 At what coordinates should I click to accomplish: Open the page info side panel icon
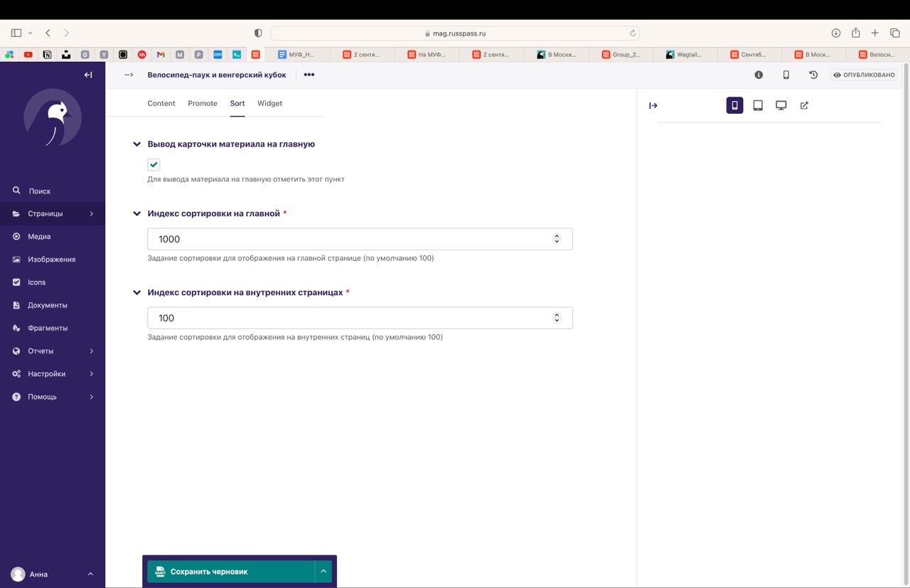coord(759,75)
